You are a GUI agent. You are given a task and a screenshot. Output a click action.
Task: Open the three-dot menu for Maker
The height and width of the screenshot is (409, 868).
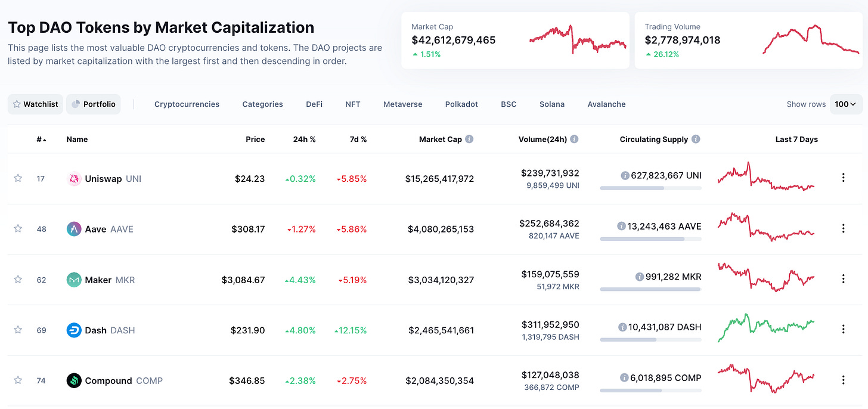click(x=843, y=278)
